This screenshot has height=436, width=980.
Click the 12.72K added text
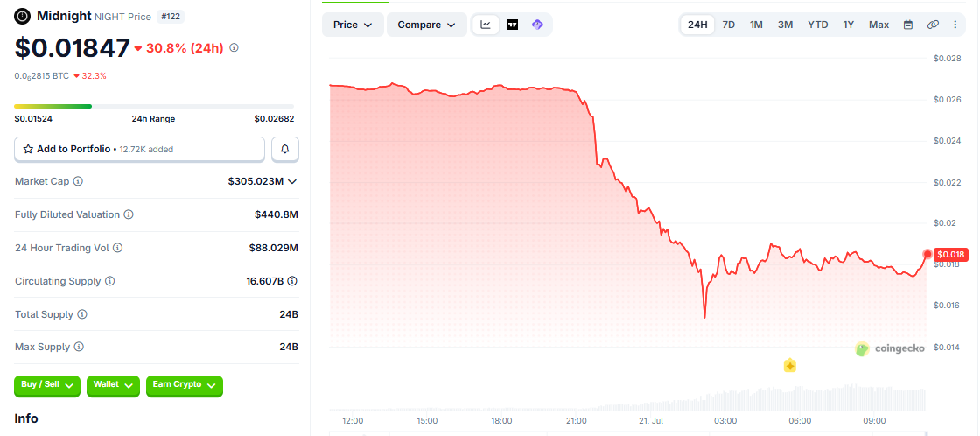coord(145,150)
